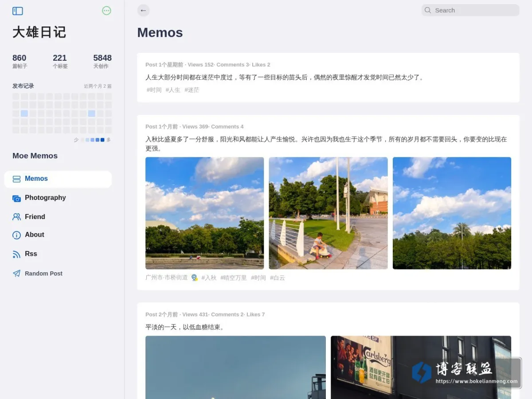Click the 221 个标签 statistic

coord(60,61)
